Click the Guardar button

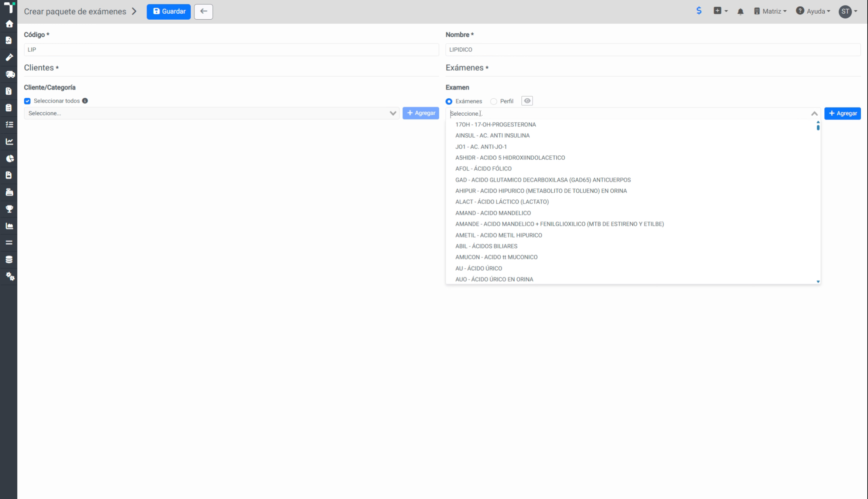pyautogui.click(x=169, y=11)
